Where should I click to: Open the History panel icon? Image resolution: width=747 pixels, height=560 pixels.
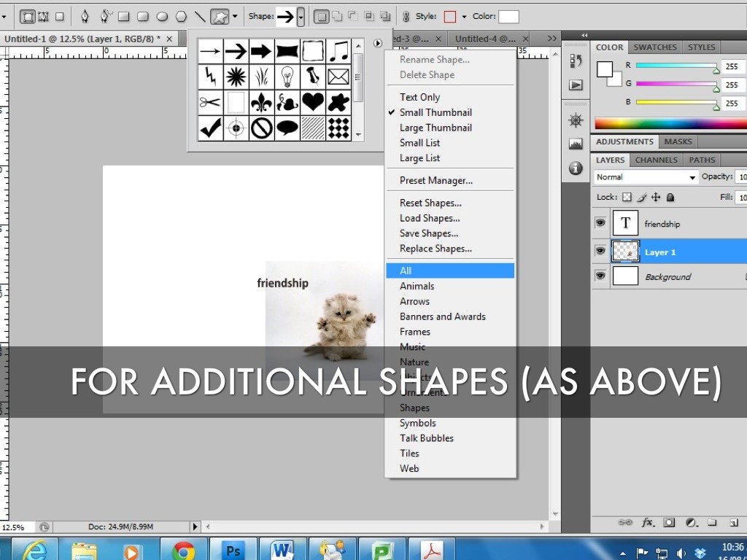(x=576, y=61)
